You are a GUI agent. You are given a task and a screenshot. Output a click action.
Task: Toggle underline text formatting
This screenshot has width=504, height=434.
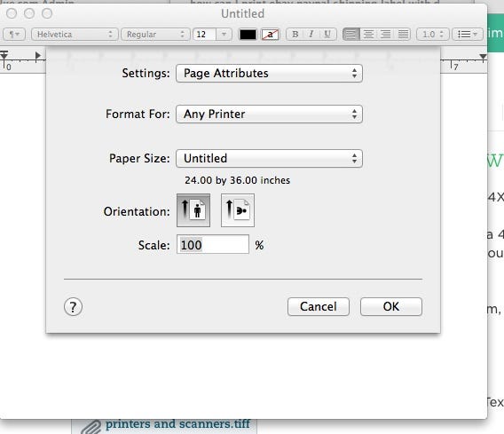[327, 35]
